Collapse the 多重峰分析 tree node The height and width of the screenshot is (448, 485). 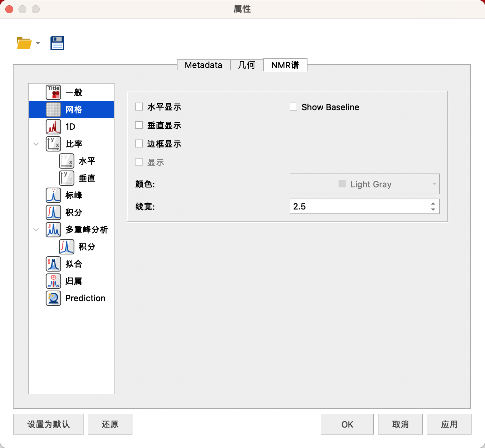point(36,230)
